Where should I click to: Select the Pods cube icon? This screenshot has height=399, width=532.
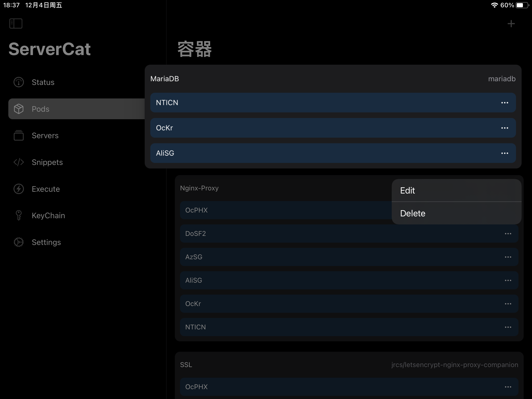(19, 109)
